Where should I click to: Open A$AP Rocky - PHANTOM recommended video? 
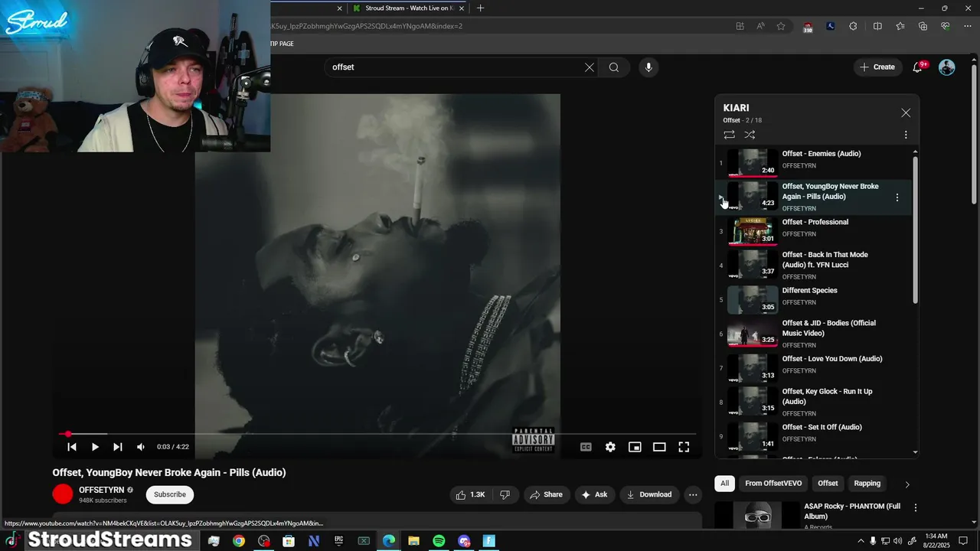[x=851, y=511]
